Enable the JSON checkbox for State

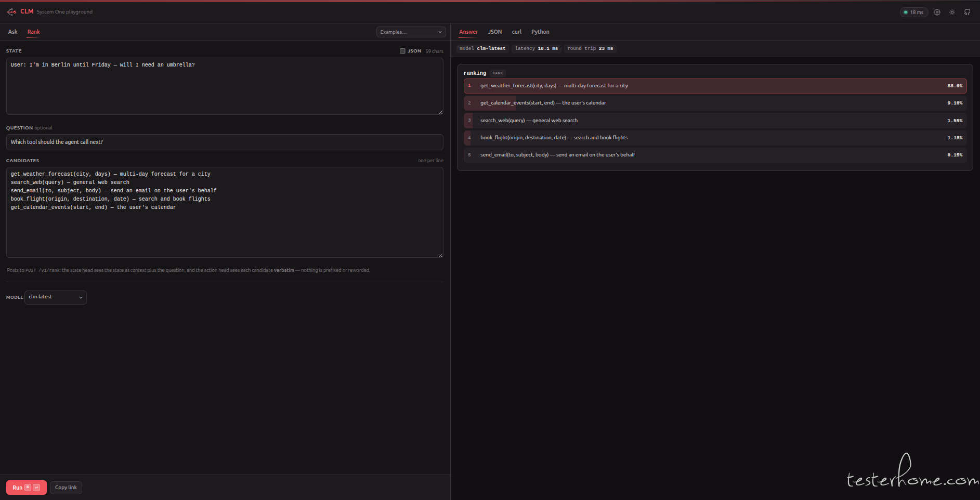pos(402,51)
